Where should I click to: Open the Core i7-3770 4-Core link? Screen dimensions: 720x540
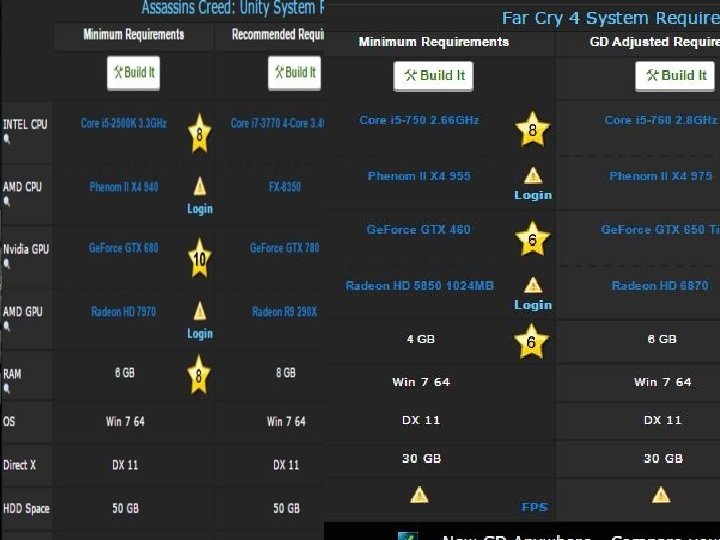pyautogui.click(x=277, y=123)
